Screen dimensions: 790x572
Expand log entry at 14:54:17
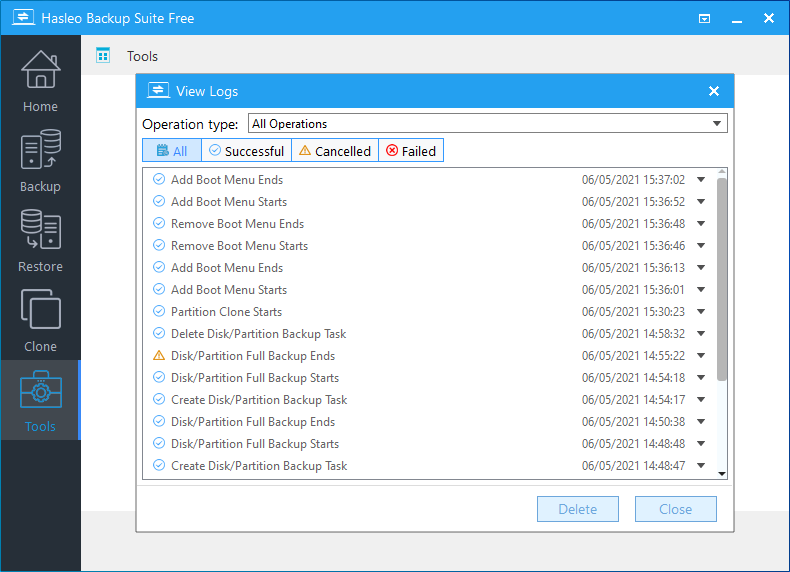pyautogui.click(x=701, y=399)
